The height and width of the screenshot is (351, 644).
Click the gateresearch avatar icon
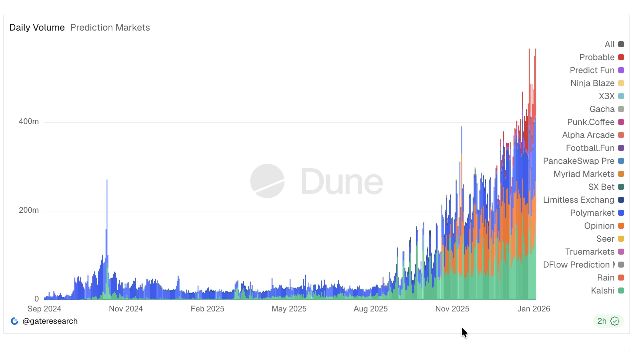coord(15,321)
